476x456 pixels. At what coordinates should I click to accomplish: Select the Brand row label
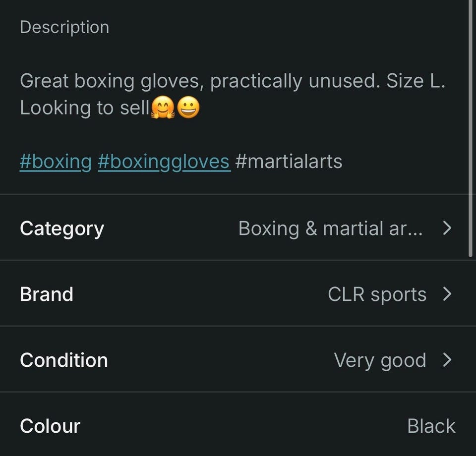point(47,294)
